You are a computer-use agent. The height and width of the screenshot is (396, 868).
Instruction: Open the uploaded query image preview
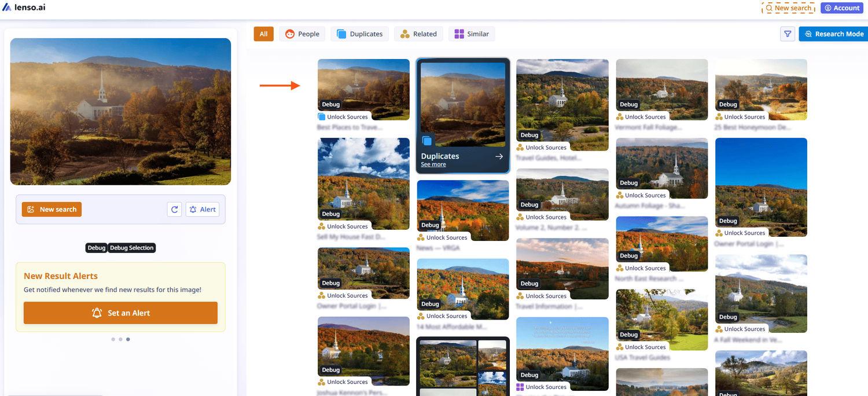click(120, 112)
